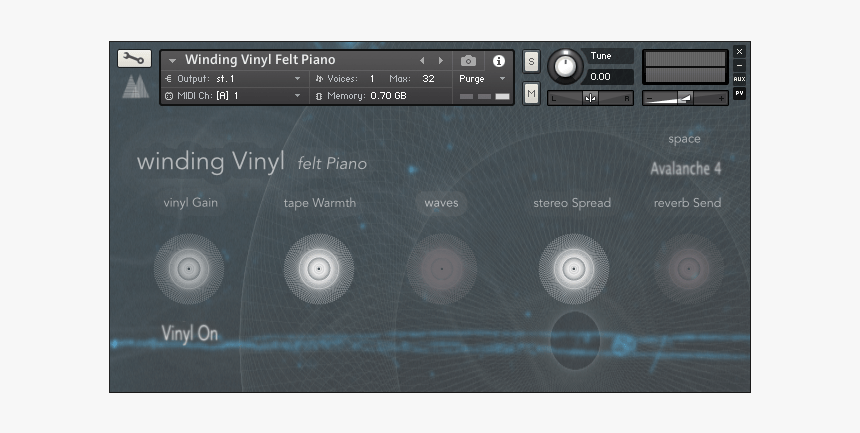Click the pan center icon
The width and height of the screenshot is (860, 433).
[x=591, y=98]
